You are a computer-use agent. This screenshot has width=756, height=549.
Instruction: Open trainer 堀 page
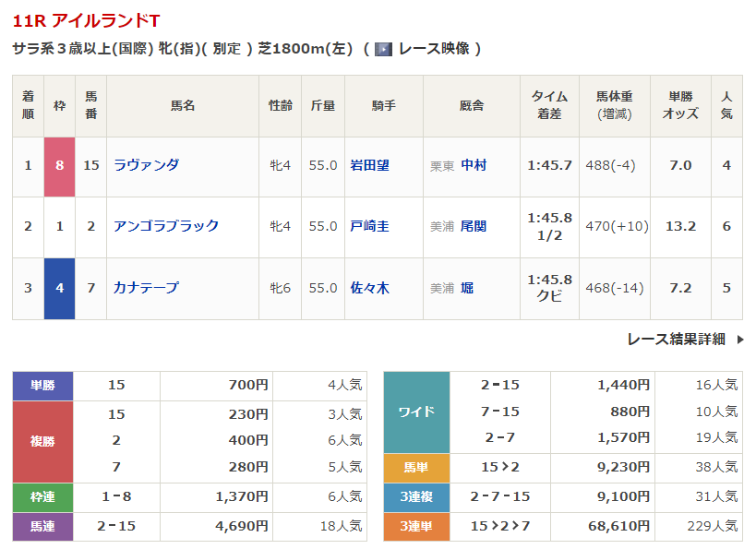(x=467, y=288)
